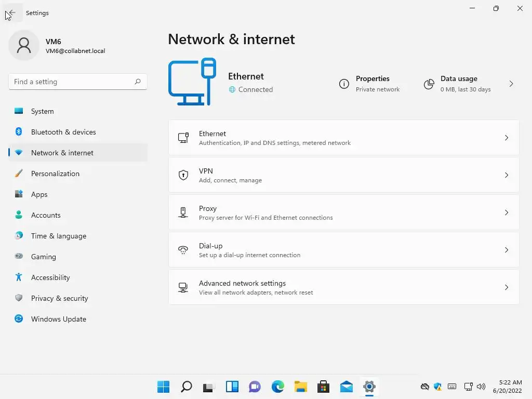Open Properties info icon for Ethernet

pyautogui.click(x=344, y=84)
